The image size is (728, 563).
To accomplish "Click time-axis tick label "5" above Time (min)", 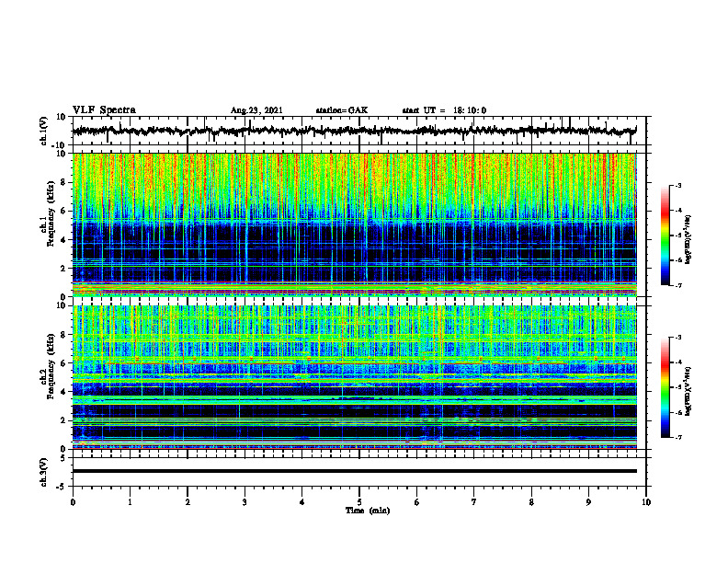I will [359, 502].
